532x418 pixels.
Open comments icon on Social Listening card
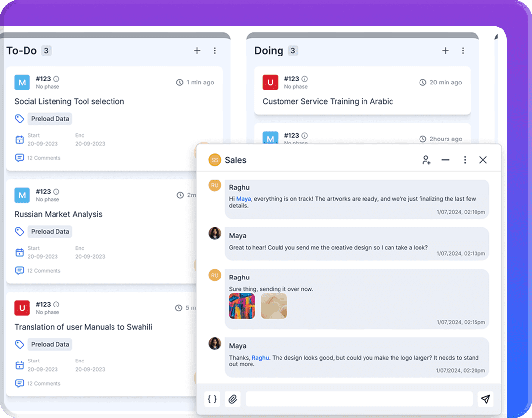[19, 158]
